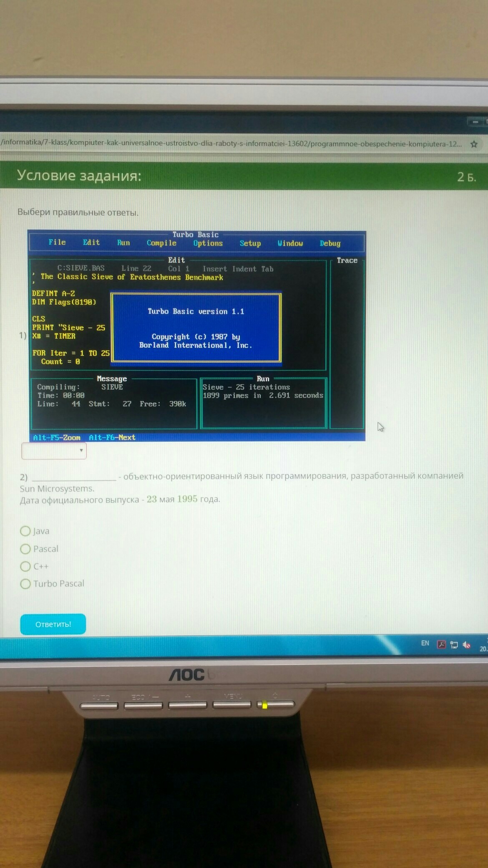Bookmark the page with the star icon
Screen dimensions: 488x868
(474, 144)
